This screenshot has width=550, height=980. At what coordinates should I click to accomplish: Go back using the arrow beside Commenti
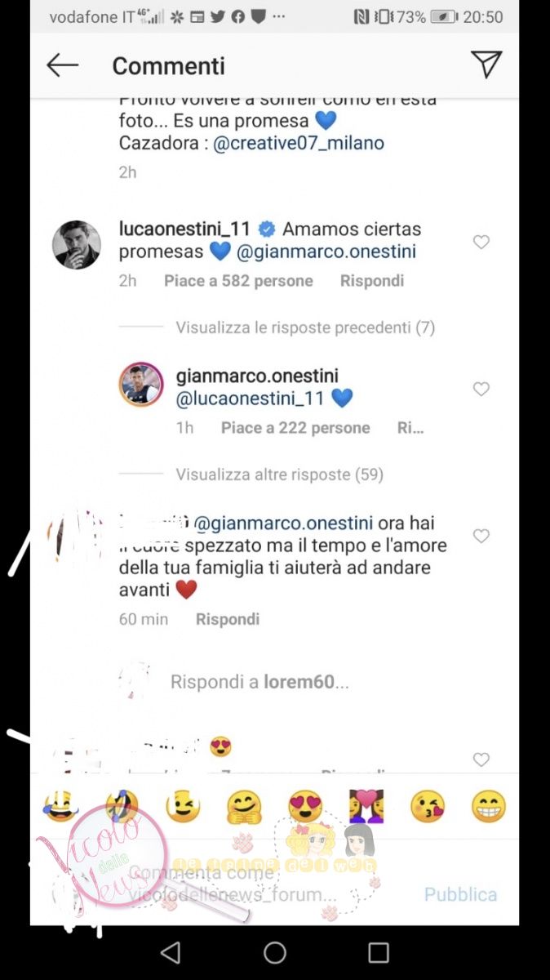pos(63,65)
